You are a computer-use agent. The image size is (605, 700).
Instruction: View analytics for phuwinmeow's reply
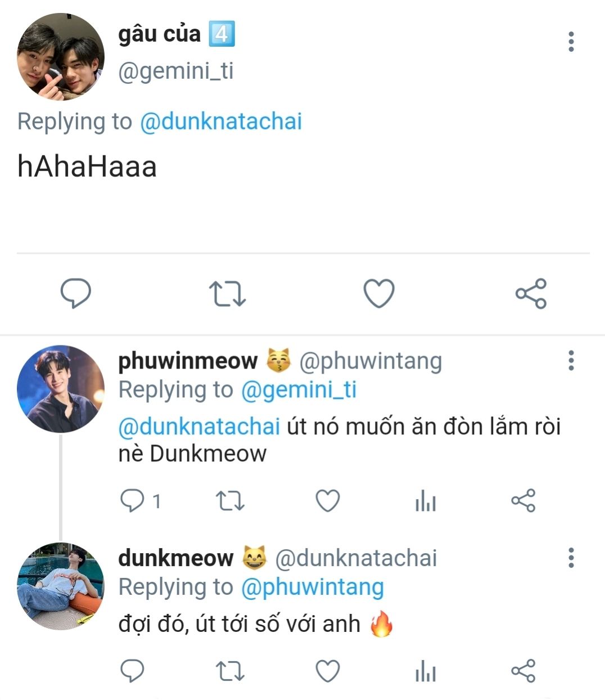(426, 500)
